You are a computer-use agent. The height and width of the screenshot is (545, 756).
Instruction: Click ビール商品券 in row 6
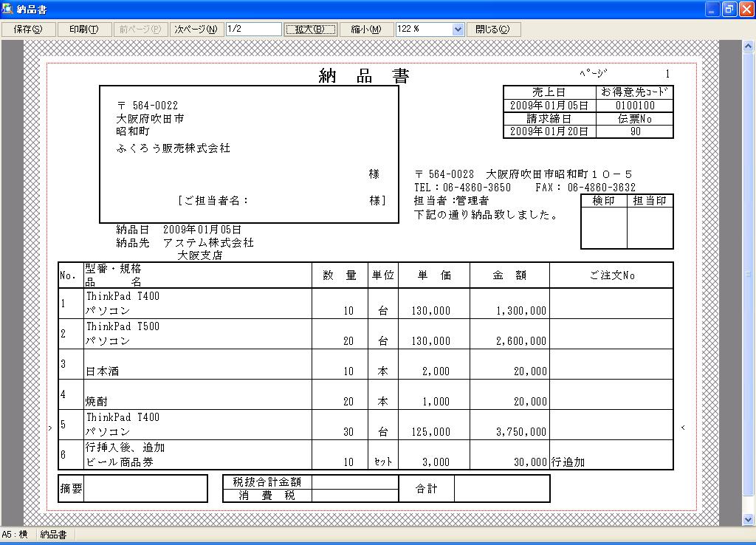coord(120,462)
